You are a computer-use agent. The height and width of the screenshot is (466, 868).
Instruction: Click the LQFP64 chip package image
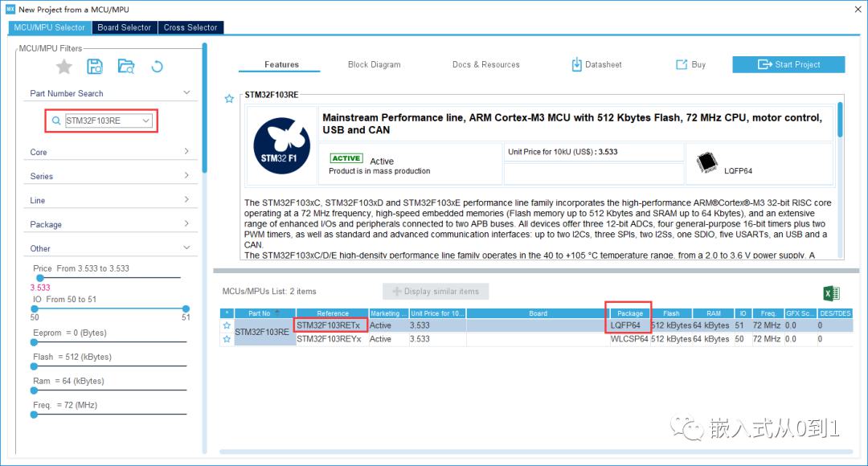pos(707,163)
